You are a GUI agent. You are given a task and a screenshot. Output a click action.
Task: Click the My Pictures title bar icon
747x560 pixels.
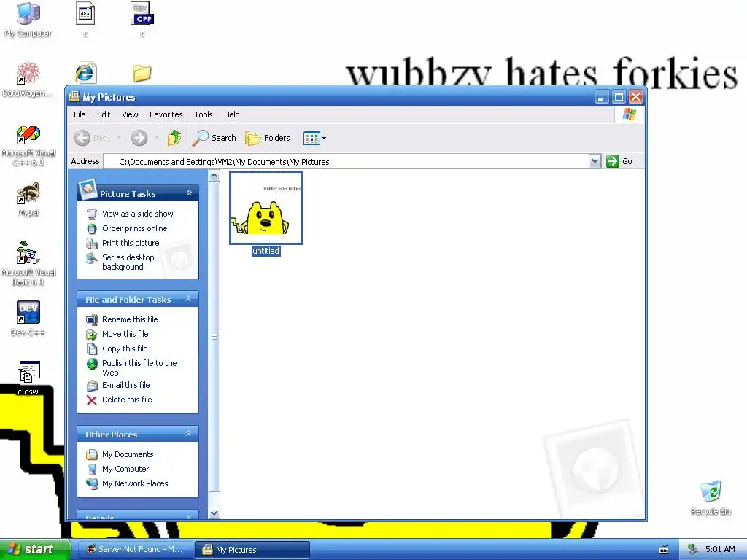click(74, 97)
